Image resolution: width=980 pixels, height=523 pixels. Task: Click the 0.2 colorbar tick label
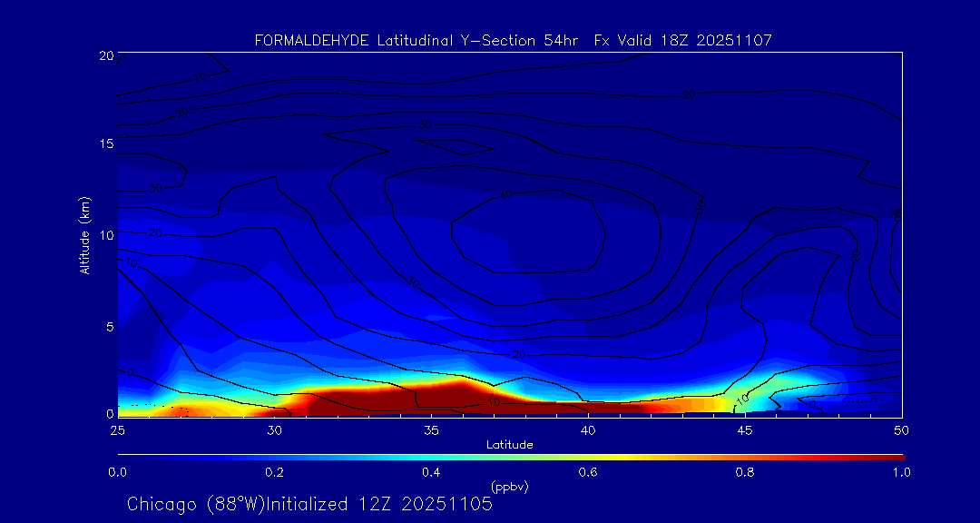(x=274, y=472)
